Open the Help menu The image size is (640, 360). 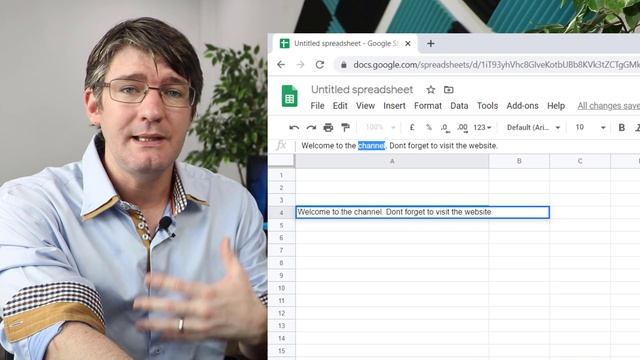click(x=556, y=106)
